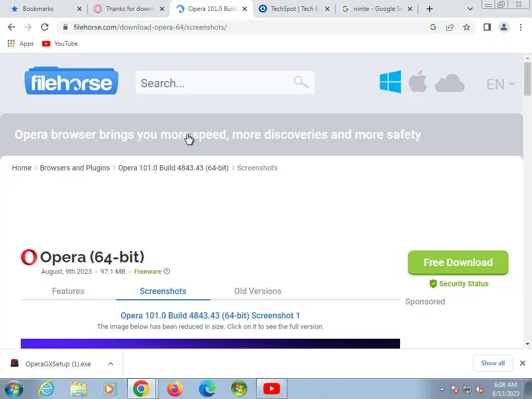Click the muted volume tray icon
Viewport: 532px width, 399px height.
click(x=480, y=390)
